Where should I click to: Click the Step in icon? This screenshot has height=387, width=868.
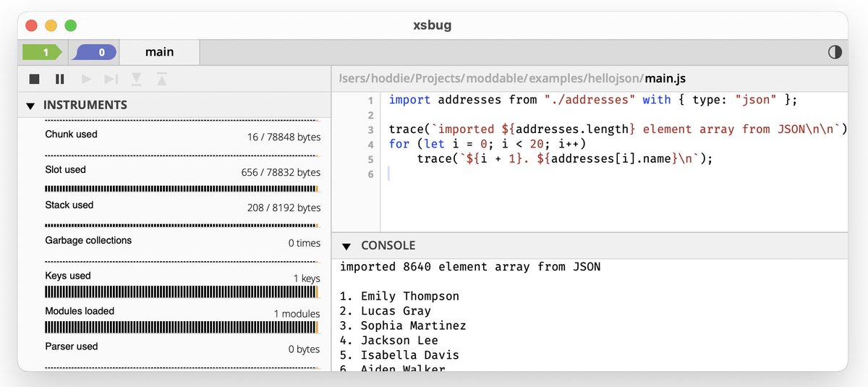(x=136, y=79)
